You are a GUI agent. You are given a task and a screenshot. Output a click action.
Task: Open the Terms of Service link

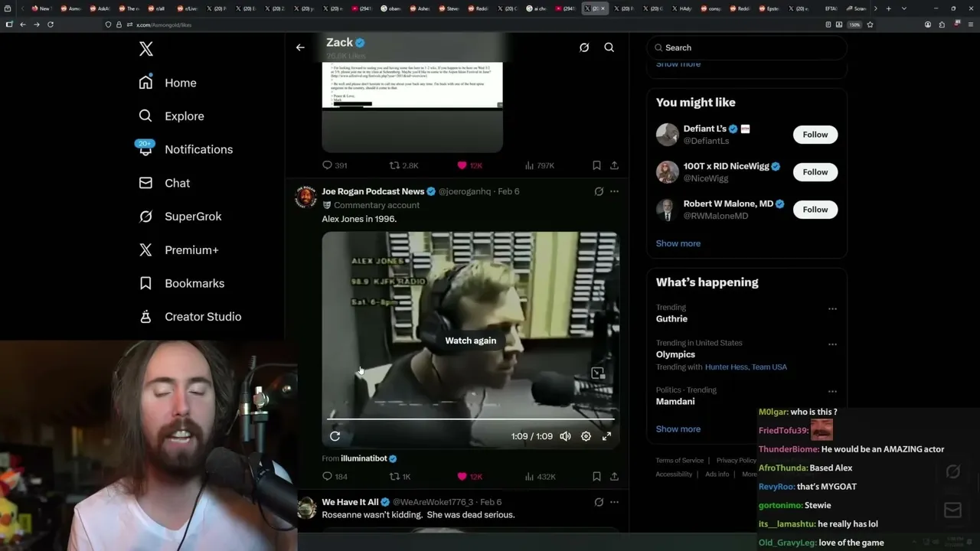[x=679, y=460]
